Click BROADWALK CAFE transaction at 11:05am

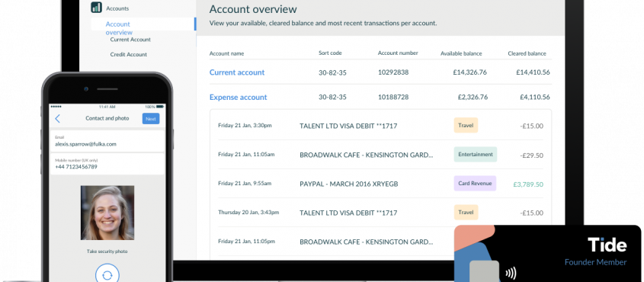click(367, 155)
